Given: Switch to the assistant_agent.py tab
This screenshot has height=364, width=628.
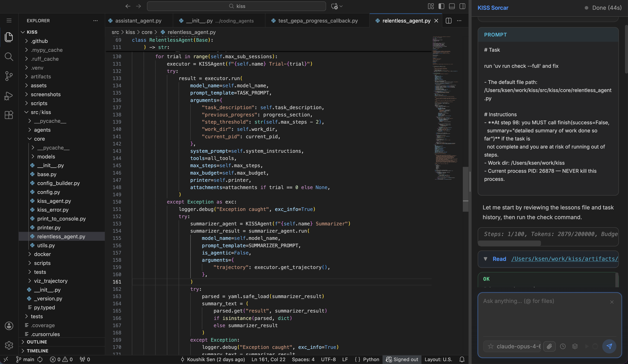Looking at the screenshot, I should point(138,21).
